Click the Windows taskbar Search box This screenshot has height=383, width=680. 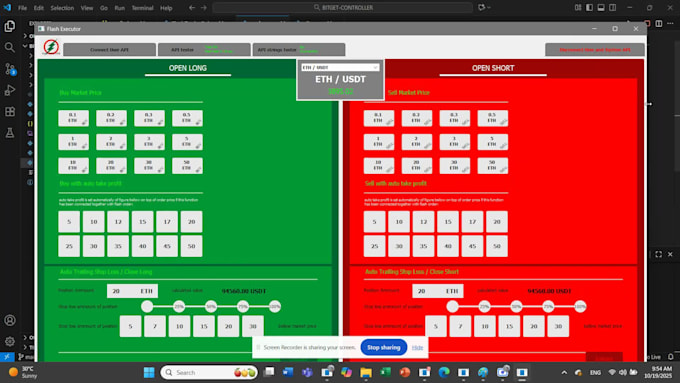(x=209, y=372)
